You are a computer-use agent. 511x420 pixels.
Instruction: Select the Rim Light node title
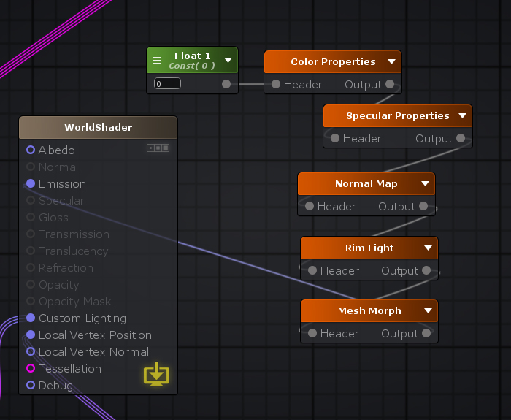point(369,248)
